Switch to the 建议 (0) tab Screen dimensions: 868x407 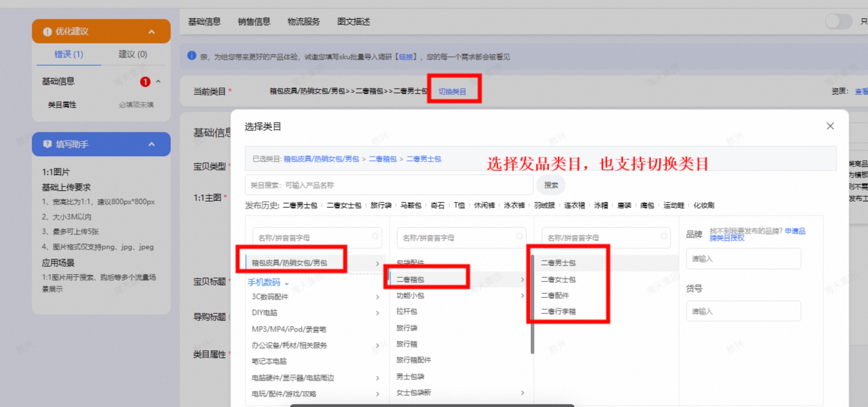133,54
